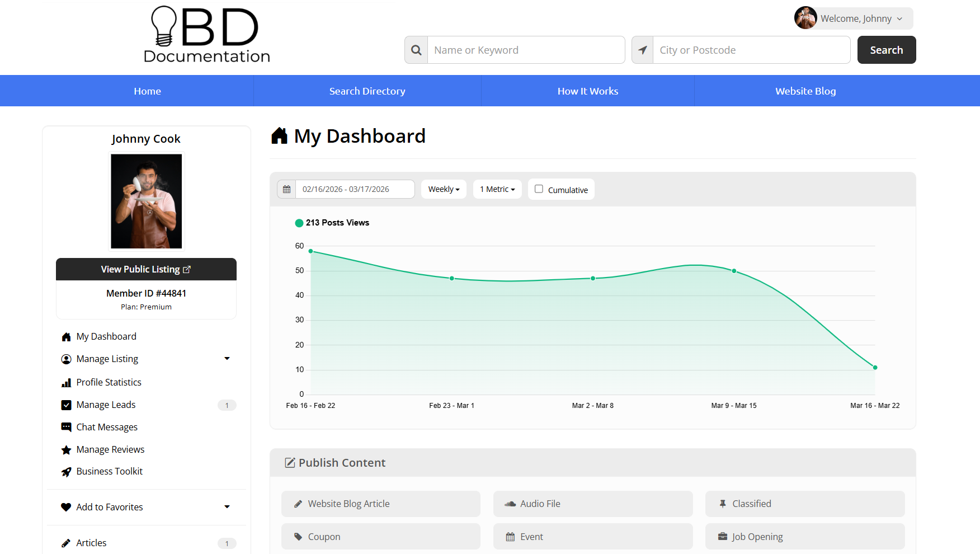Click the pencil icon on Website Blog Article
980x554 pixels.
298,504
